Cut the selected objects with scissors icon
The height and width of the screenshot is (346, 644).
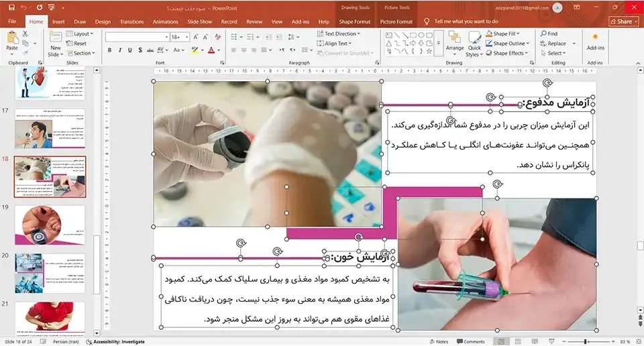click(25, 34)
